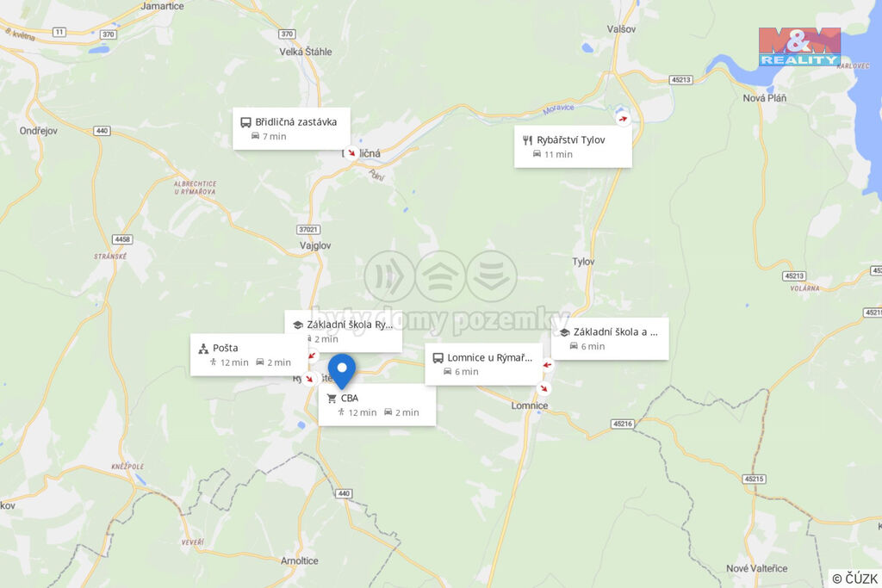This screenshot has width=882, height=588.
Task: Click the bus icon in Lomnice u Rýmař... card
Action: click(438, 358)
